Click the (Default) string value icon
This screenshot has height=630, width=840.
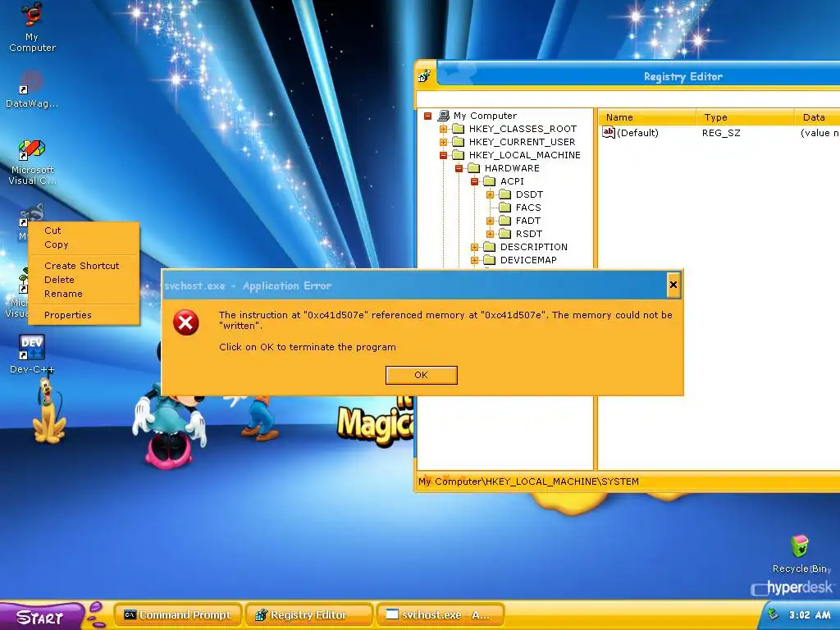point(609,132)
